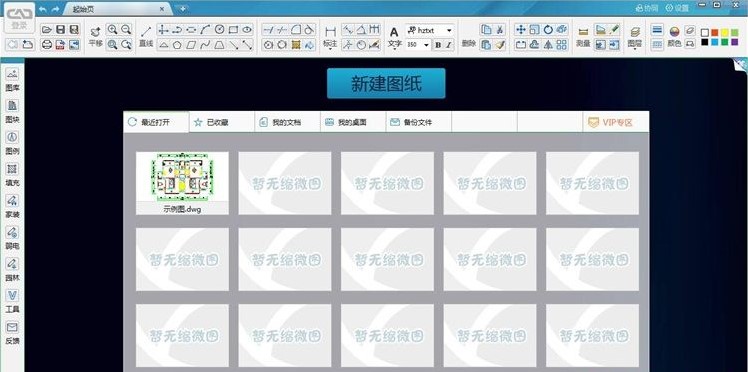
Task: Select the rectangle drawing tool
Action: pos(233,30)
